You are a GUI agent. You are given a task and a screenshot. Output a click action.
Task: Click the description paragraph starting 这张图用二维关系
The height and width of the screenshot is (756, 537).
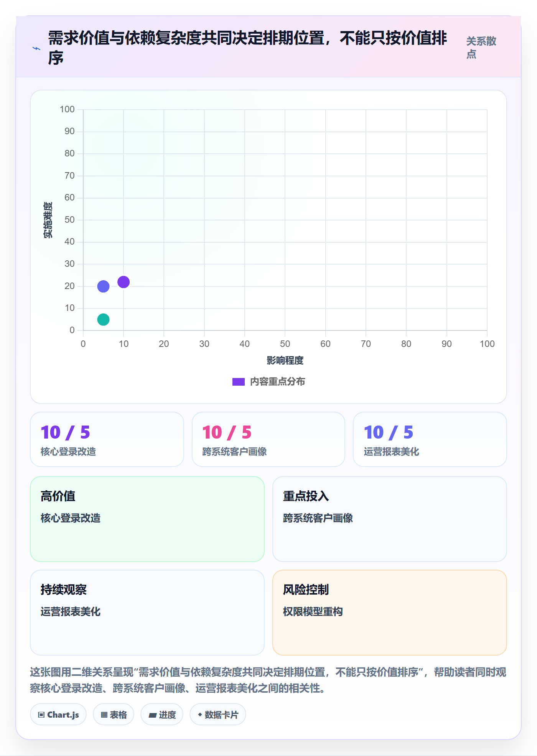pos(268,680)
